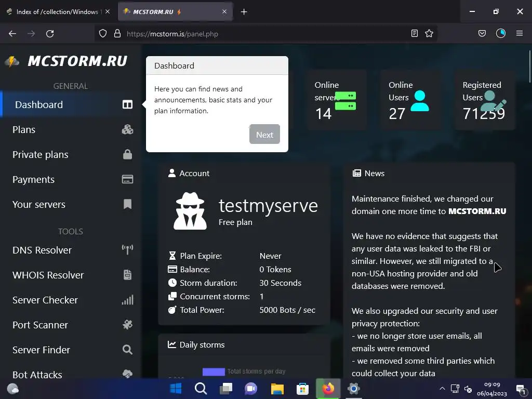Switch to the Index of /collection/Windows tab
532x399 pixels.
click(x=58, y=12)
